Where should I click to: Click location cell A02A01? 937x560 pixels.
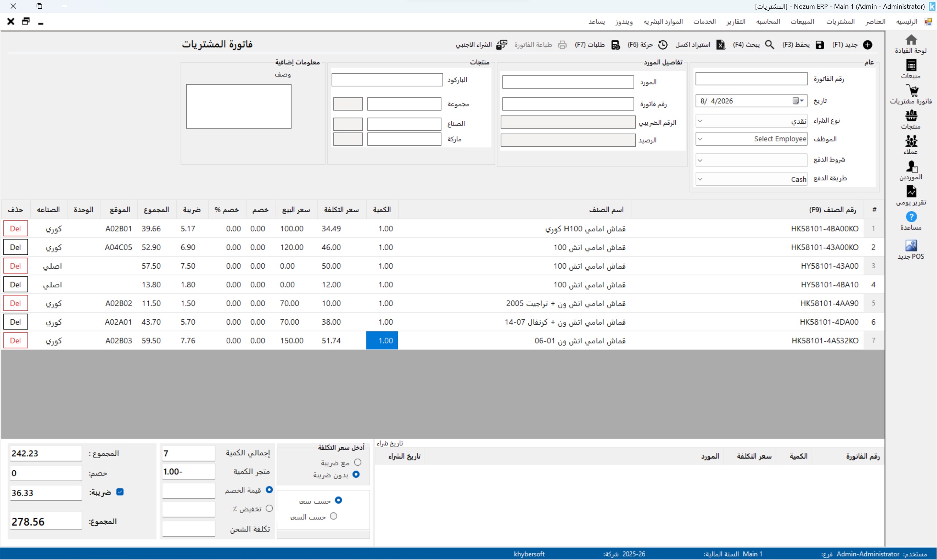(119, 322)
